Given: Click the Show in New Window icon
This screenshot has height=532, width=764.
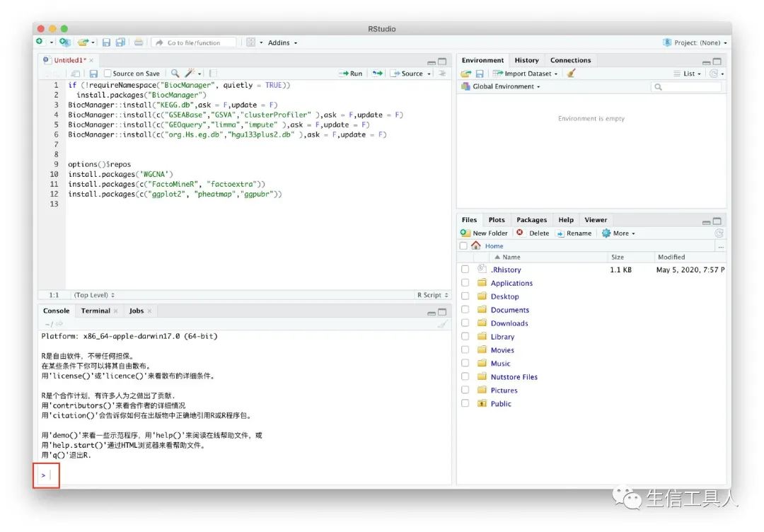Looking at the screenshot, I should (x=76, y=74).
